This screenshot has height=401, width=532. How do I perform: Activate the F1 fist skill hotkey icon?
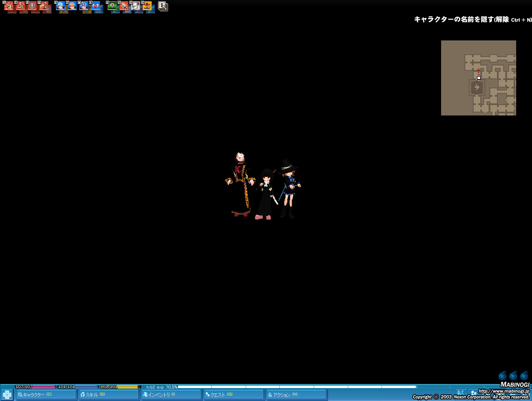pyautogui.click(x=9, y=6)
